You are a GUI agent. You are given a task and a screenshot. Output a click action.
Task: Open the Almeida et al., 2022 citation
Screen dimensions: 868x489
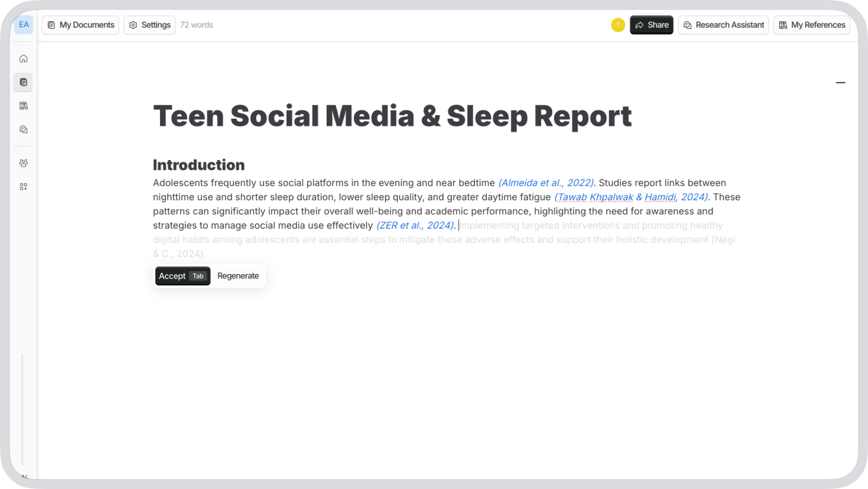pyautogui.click(x=546, y=183)
